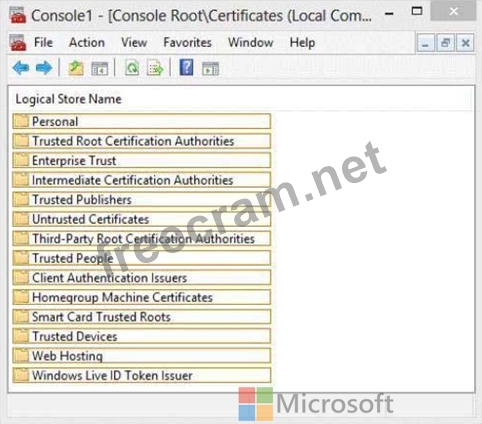This screenshot has height=424, width=482.
Task: Select Smart Card Trusted Roots store
Action: pyautogui.click(x=142, y=317)
